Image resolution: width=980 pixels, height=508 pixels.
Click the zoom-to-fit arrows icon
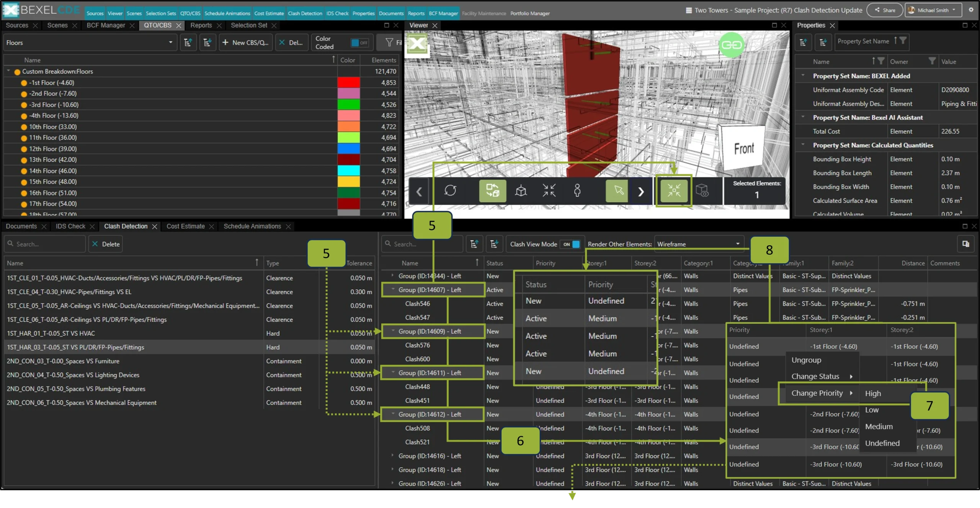tap(549, 190)
